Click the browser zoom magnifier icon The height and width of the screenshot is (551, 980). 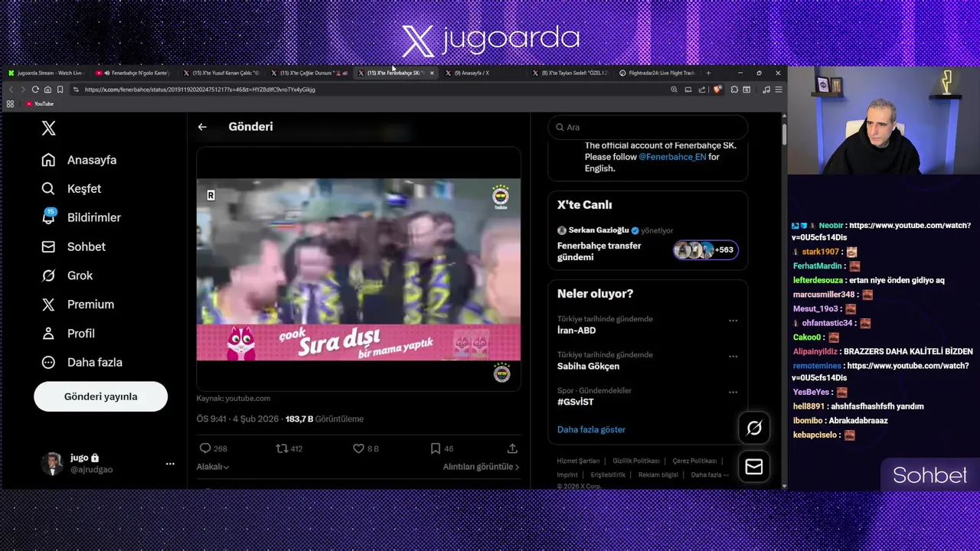point(674,90)
